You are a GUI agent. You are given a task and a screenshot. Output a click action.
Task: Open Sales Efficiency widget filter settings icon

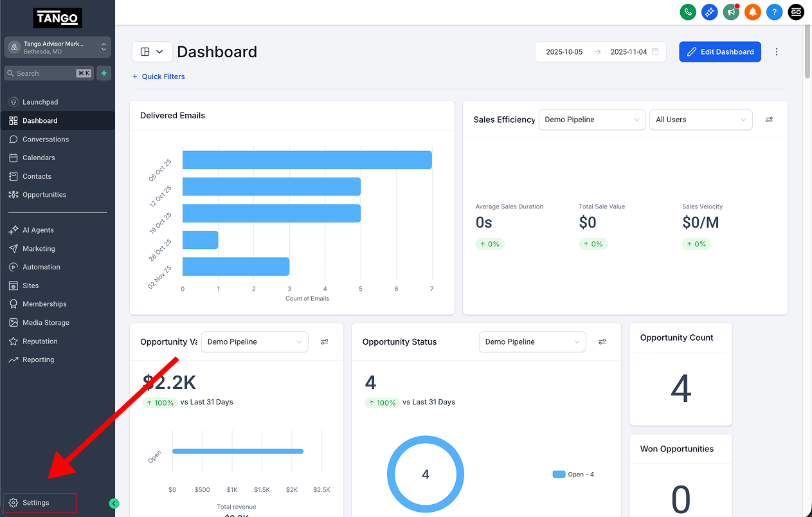(769, 120)
